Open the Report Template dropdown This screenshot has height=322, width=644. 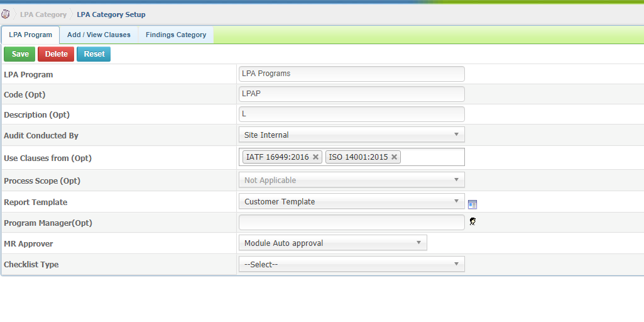point(352,201)
